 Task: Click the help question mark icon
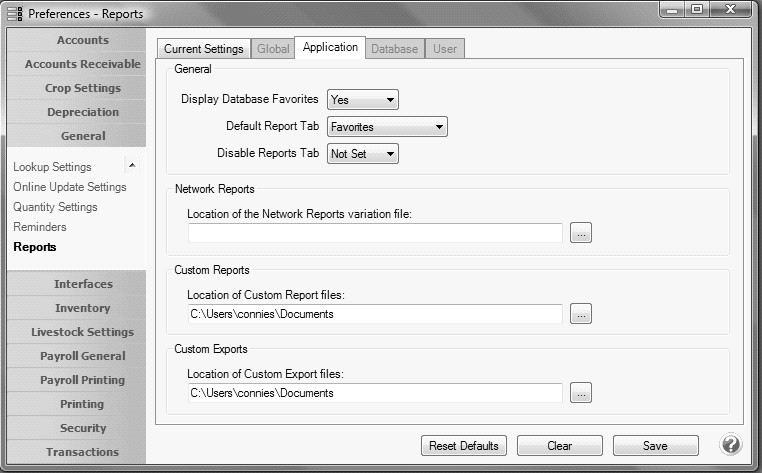[x=731, y=445]
